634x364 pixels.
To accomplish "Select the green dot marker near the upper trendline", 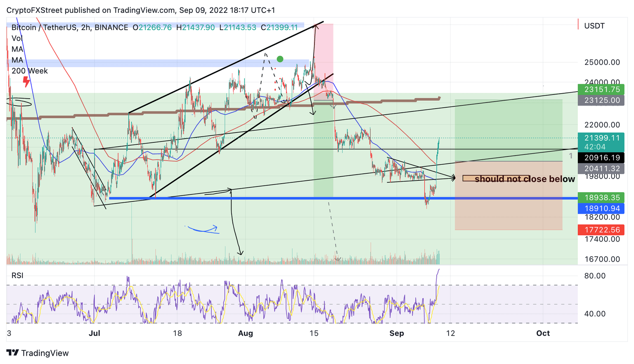I will pos(280,59).
